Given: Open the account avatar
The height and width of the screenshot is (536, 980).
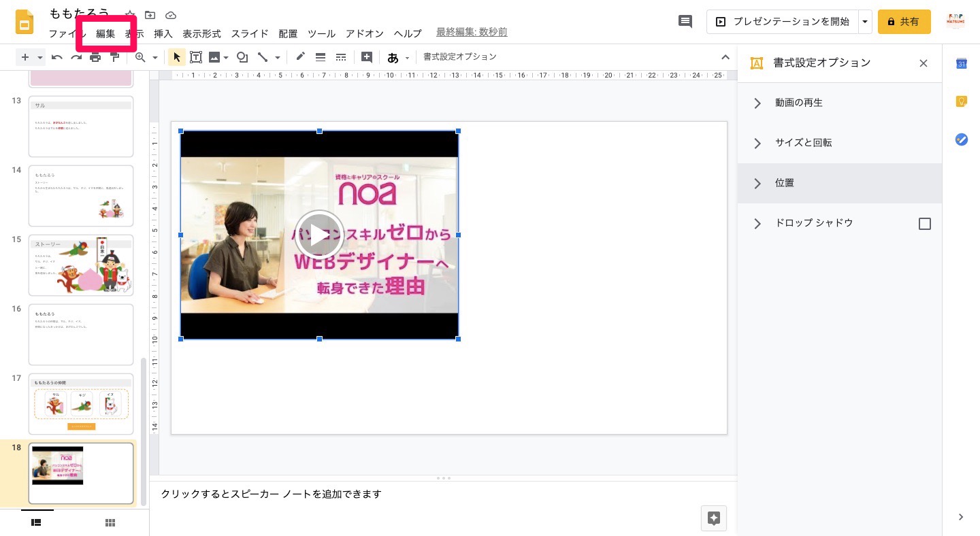Looking at the screenshot, I should point(956,21).
